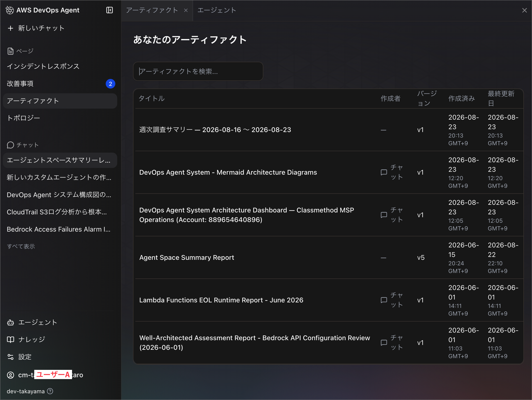Open Well-Architected Assessment Report artifact

[x=255, y=343]
